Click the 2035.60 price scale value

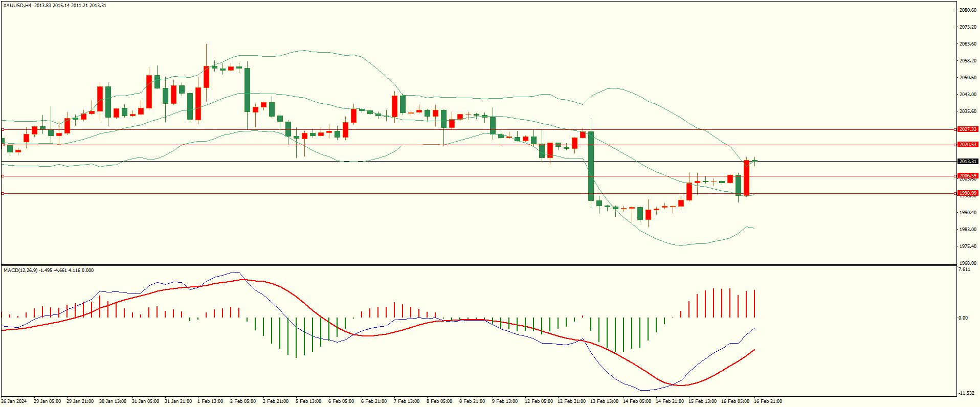click(968, 111)
